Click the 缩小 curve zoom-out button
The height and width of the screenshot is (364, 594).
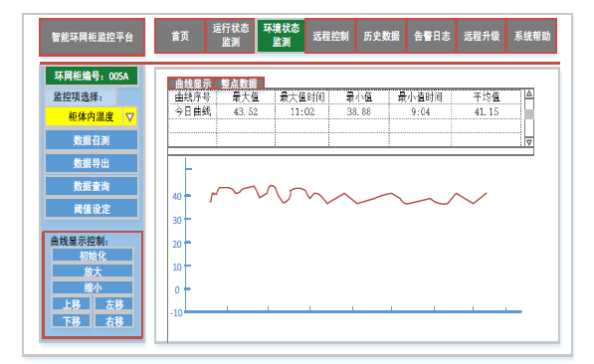click(x=93, y=287)
